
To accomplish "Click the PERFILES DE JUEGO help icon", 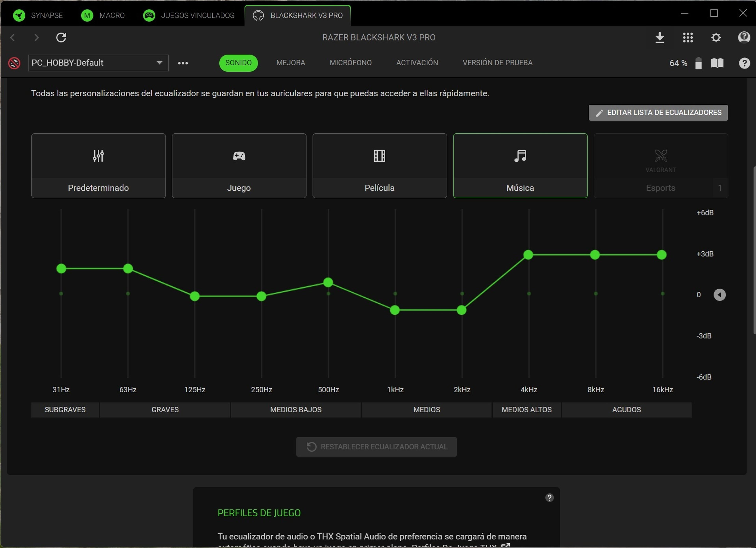I will tap(550, 498).
